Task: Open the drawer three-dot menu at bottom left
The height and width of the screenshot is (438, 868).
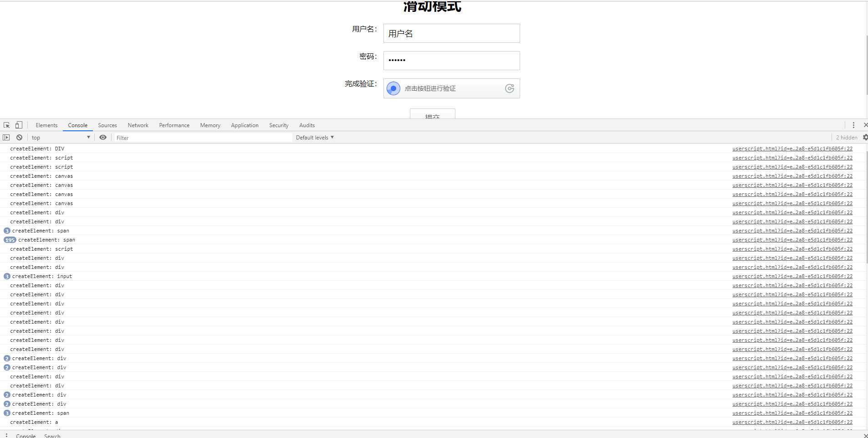Action: pyautogui.click(x=6, y=435)
